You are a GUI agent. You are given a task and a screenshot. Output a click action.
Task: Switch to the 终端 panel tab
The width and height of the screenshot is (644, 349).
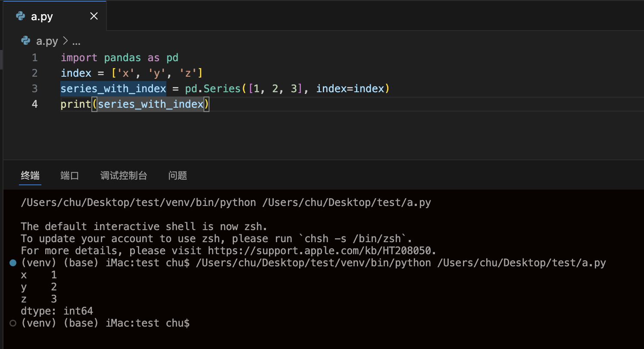(30, 175)
